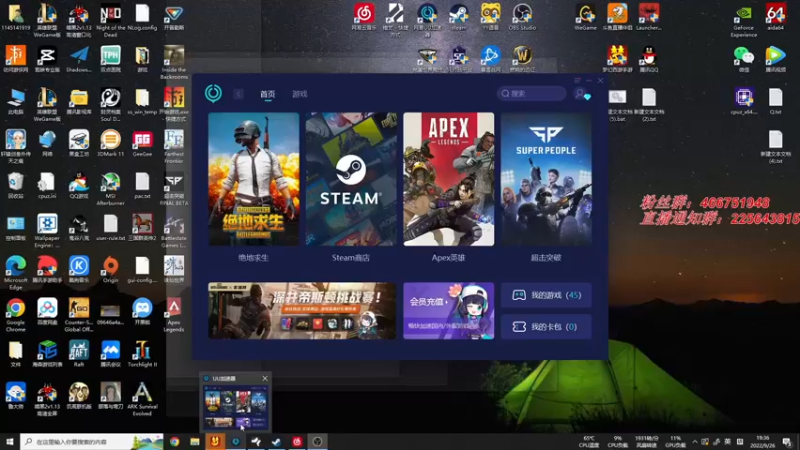This screenshot has height=450, width=800.
Task: Click the 搜索 search field
Action: [x=532, y=93]
